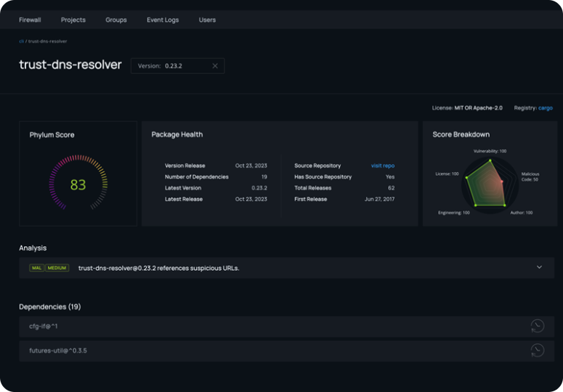Click the MIT OR Apache-2.0 license text
The height and width of the screenshot is (392, 563).
478,108
